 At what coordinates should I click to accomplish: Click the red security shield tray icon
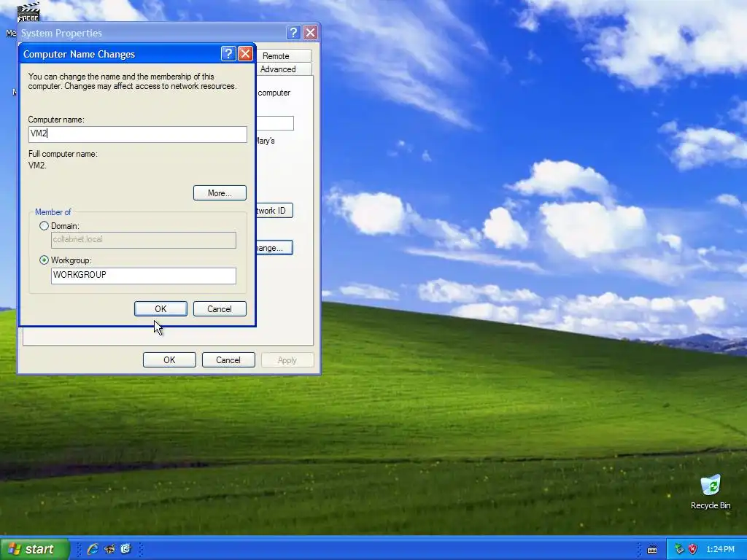coord(693,549)
